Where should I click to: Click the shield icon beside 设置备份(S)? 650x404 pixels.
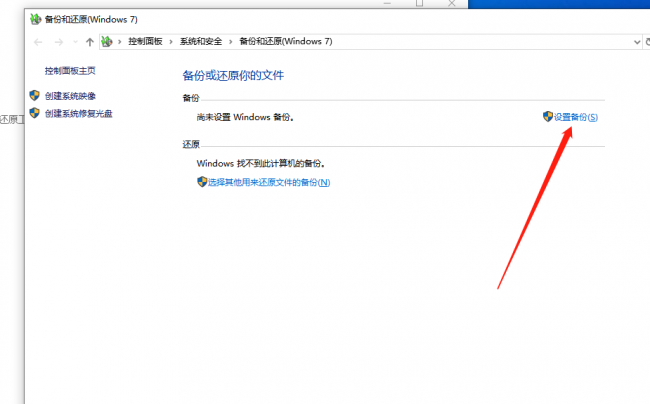click(548, 116)
